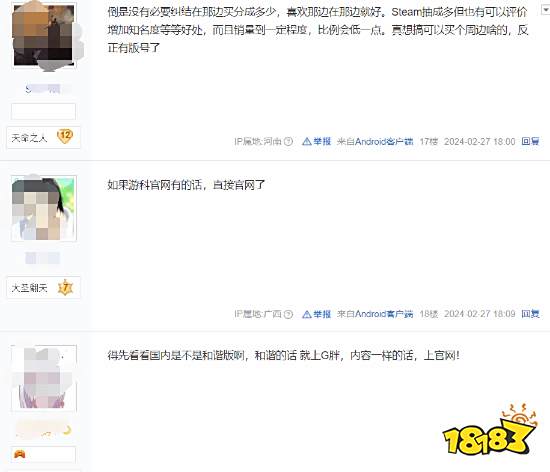Expand the dropdown arrow at top right

pos(545,11)
